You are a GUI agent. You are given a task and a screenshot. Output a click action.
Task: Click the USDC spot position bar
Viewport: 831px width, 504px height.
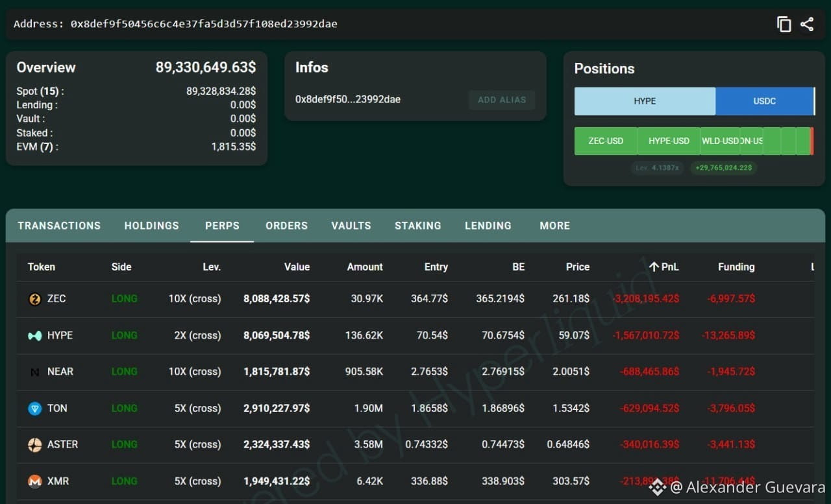(x=764, y=101)
